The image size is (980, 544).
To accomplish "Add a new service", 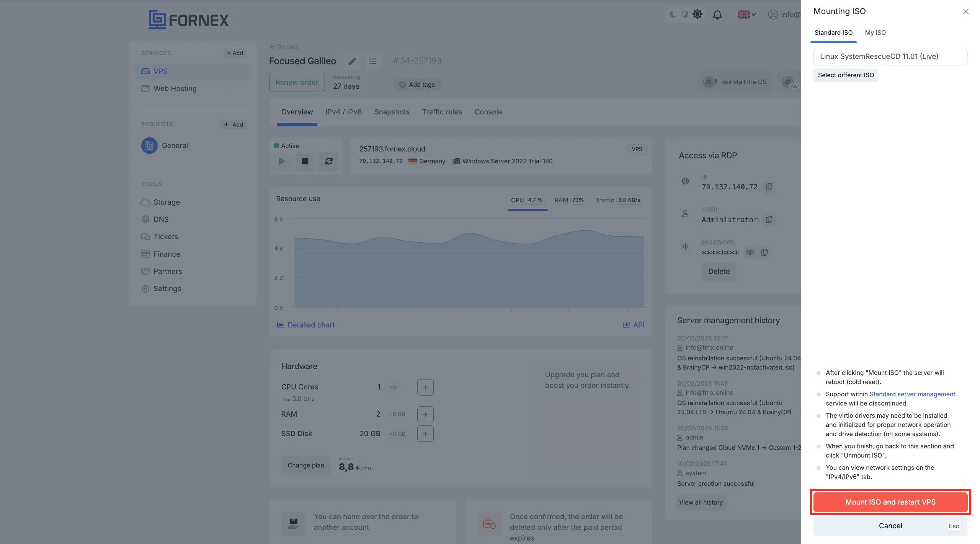I will [235, 53].
